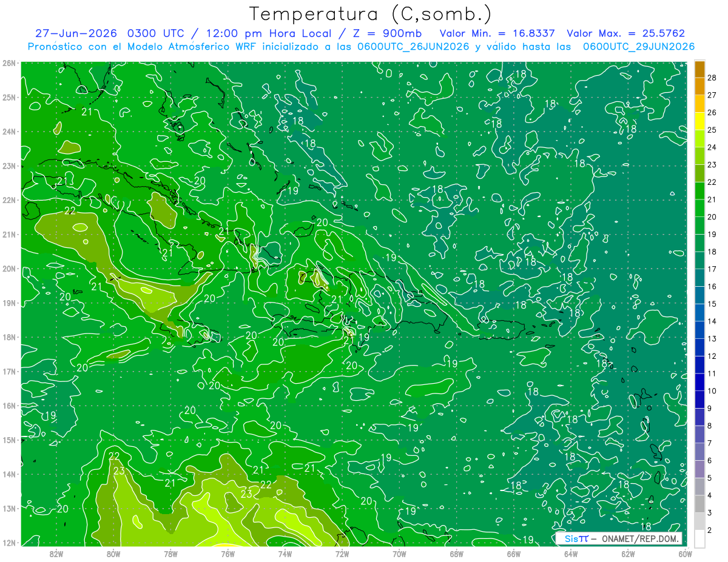Click the "13N" latitude axis label
728x562 pixels.
pyautogui.click(x=8, y=508)
